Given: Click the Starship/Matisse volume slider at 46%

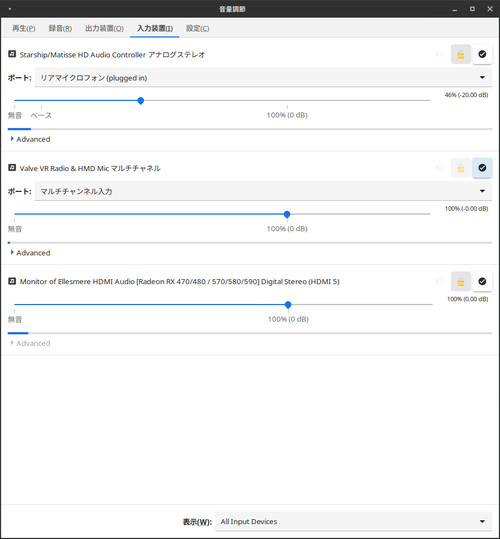Looking at the screenshot, I should click(141, 101).
